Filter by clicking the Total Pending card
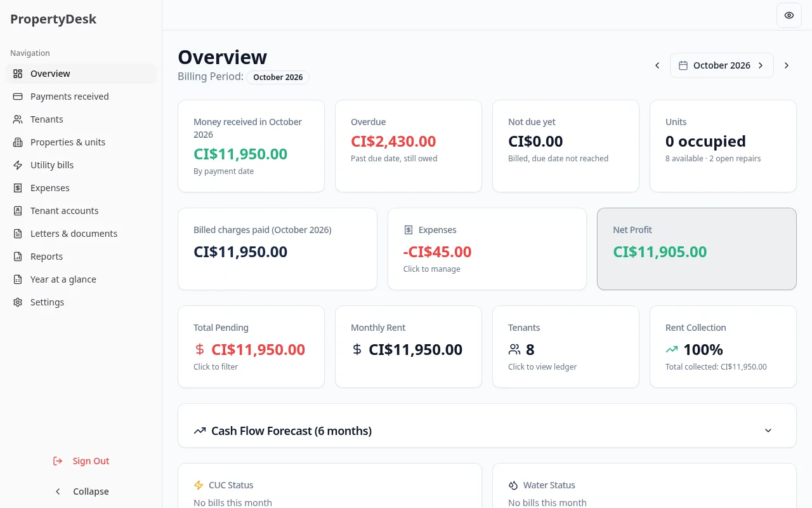This screenshot has height=508, width=812. [251, 347]
